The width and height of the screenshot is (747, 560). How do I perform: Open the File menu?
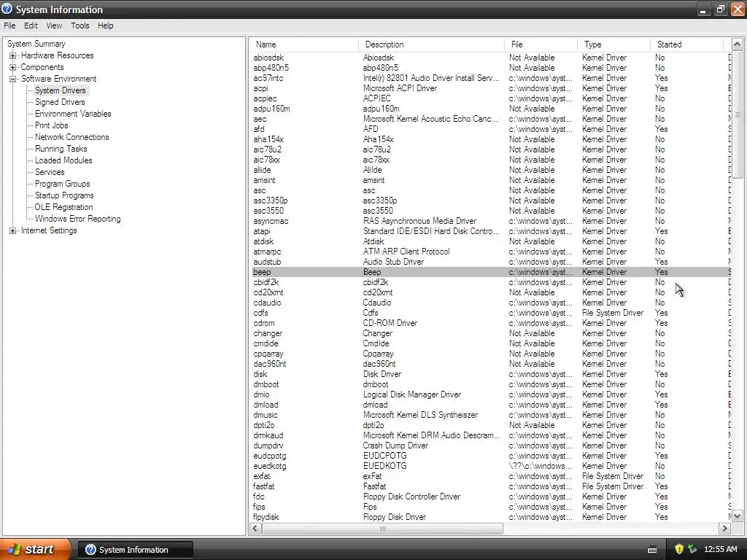click(9, 26)
